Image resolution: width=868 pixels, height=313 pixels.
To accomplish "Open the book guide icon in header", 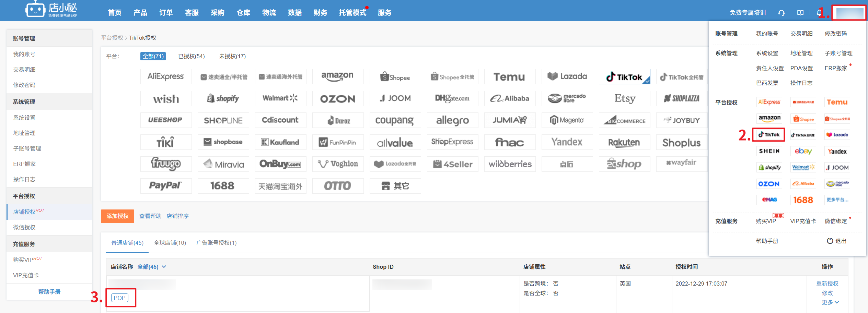I will (800, 13).
